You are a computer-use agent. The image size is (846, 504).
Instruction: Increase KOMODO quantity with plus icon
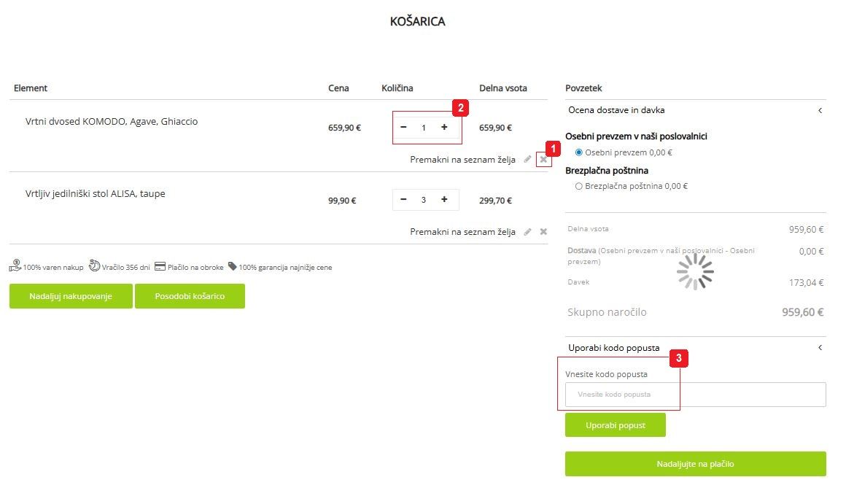444,128
